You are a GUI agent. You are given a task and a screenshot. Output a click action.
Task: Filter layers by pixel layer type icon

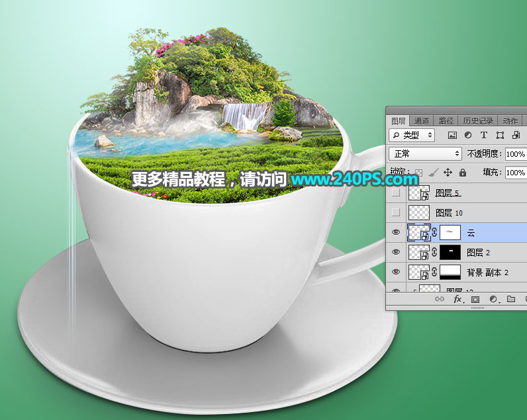pos(452,136)
